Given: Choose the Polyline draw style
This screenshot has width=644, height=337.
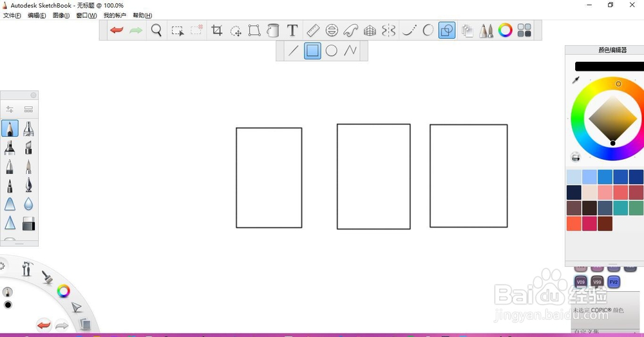Looking at the screenshot, I should click(x=350, y=50).
